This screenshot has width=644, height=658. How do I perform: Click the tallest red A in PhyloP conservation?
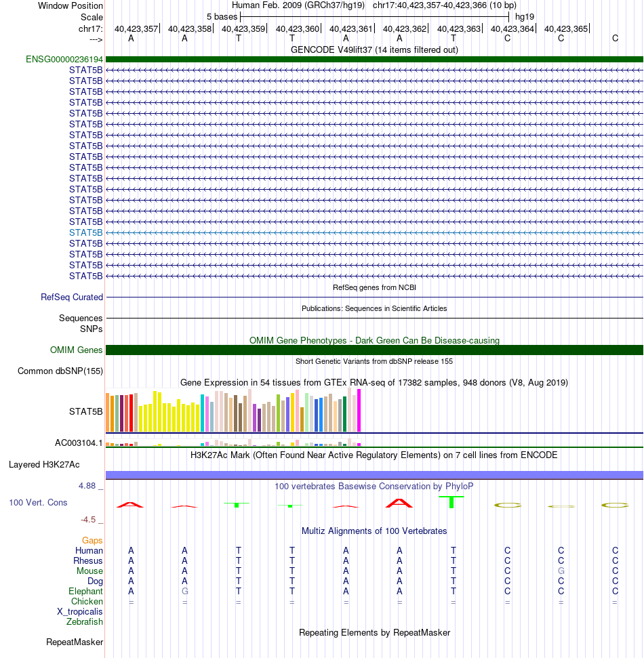pos(399,503)
